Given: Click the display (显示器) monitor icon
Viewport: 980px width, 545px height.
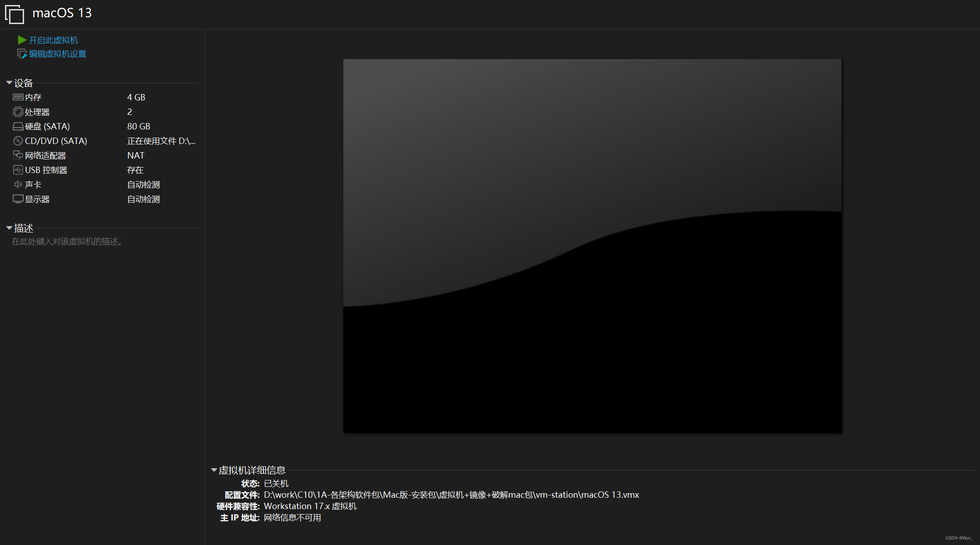Looking at the screenshot, I should tap(18, 199).
